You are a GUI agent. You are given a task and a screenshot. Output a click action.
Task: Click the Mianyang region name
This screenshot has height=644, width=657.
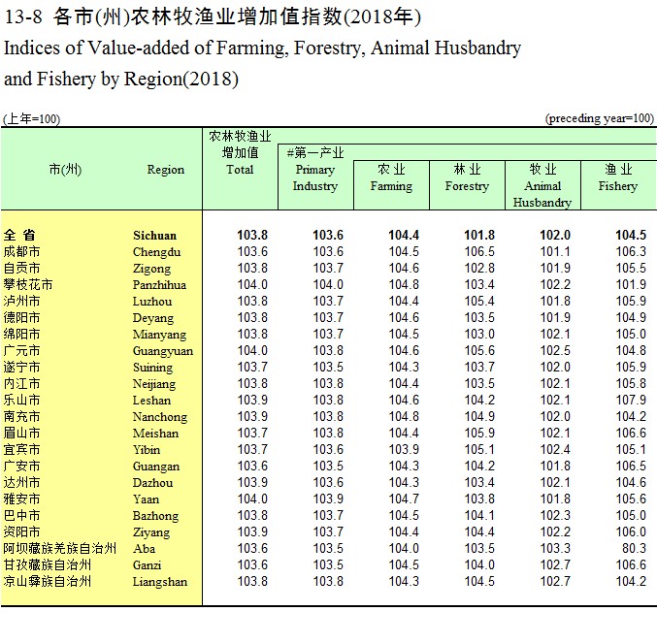pos(159,335)
